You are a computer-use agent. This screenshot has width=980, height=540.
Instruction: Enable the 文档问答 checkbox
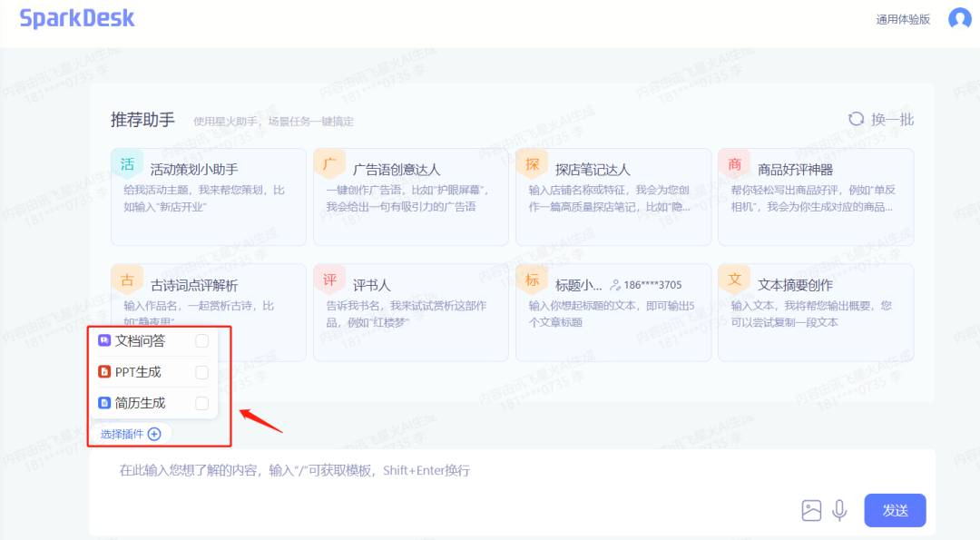coord(201,340)
